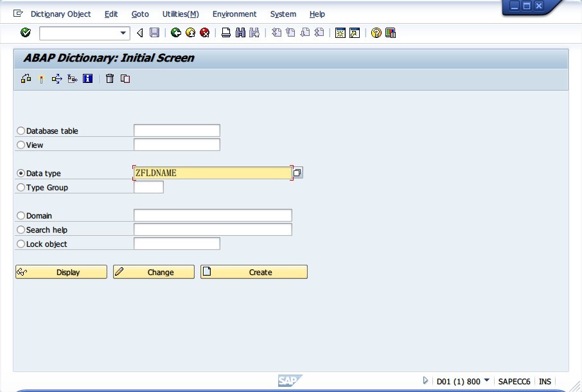Screen dimensions: 582x392
Task: Open the command field dropdown arrow
Action: tap(123, 33)
